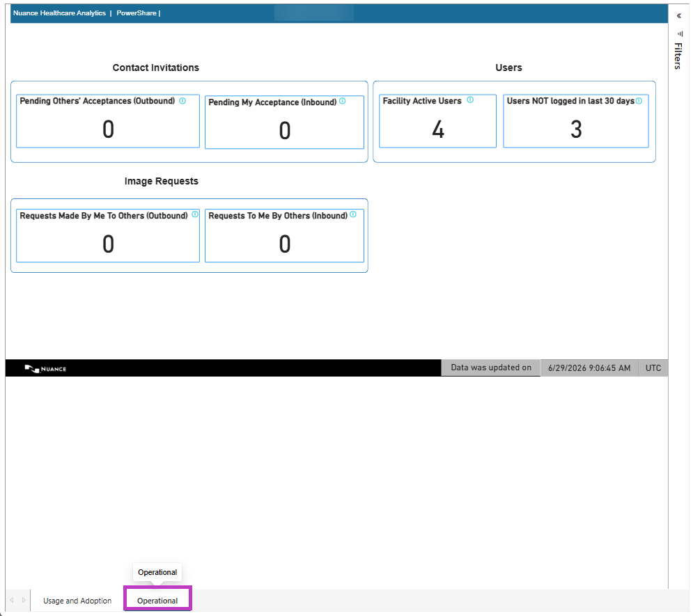Click the Filters pane icon
Screen dimensions: 693x616
point(680,34)
